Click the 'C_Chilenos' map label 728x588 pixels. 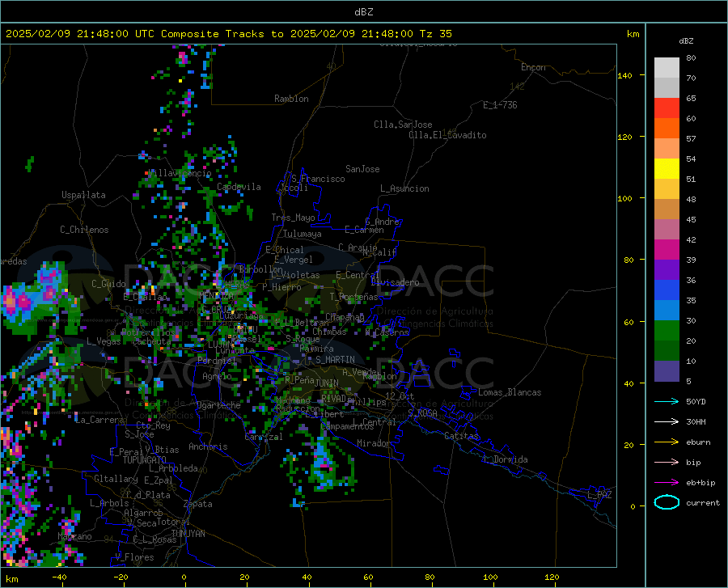tap(84, 230)
